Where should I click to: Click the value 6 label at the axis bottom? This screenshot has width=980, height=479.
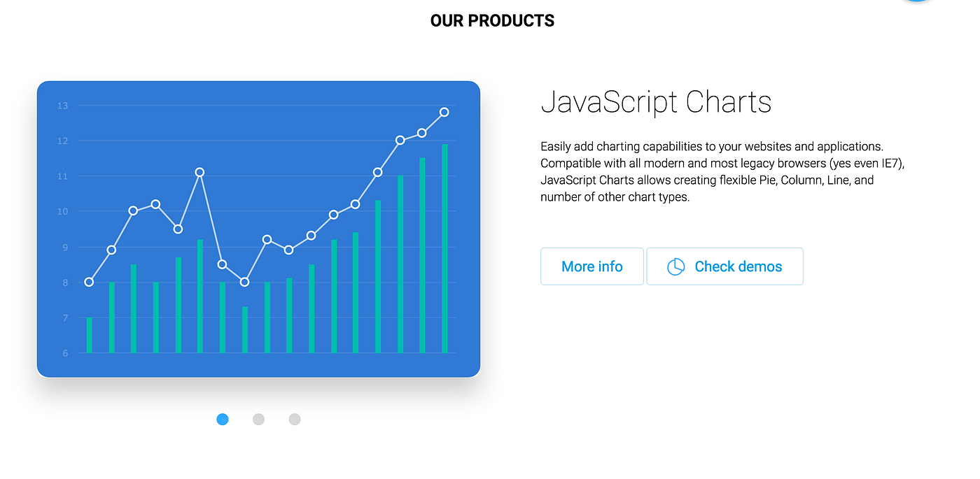coord(64,353)
